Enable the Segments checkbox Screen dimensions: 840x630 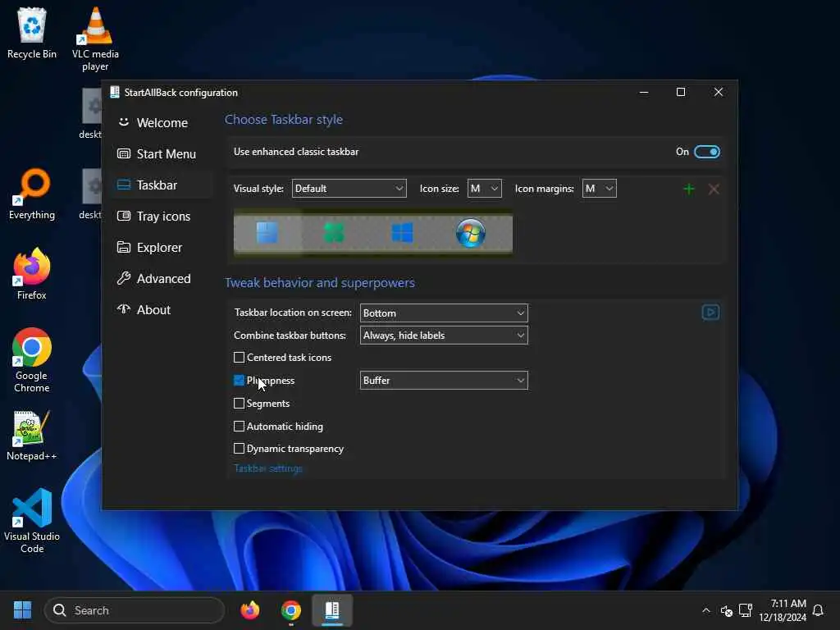[239, 404]
